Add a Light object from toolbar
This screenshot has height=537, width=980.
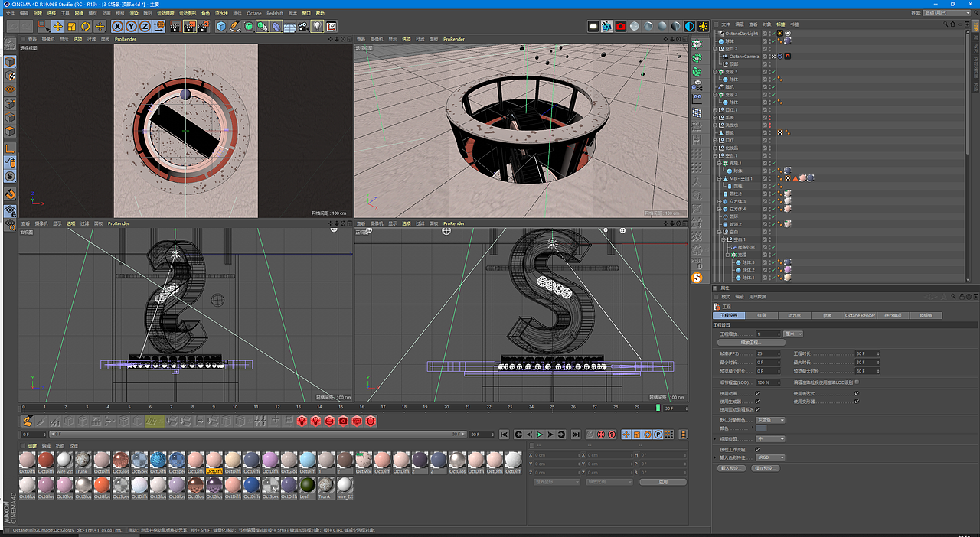317,26
